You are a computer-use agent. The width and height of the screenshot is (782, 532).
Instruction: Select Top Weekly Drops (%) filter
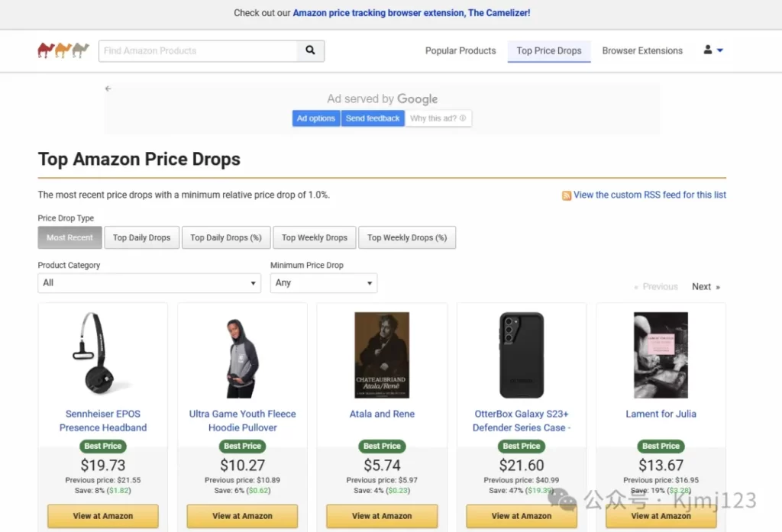[x=407, y=237]
